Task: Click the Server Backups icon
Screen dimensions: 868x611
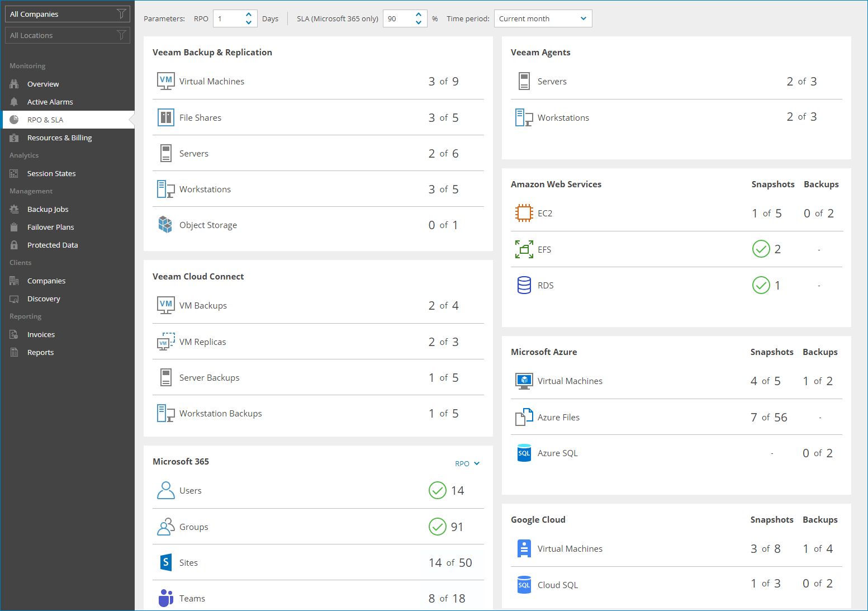Action: click(166, 377)
